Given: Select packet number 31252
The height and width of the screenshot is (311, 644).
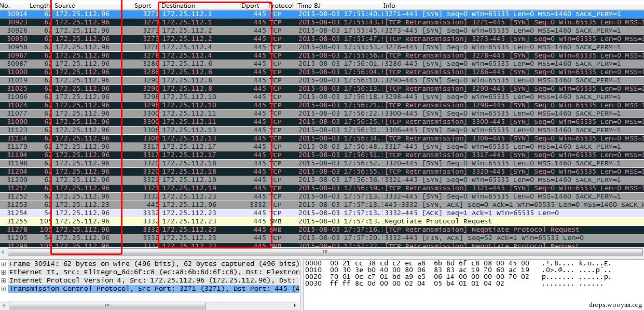Looking at the screenshot, I should point(322,196).
